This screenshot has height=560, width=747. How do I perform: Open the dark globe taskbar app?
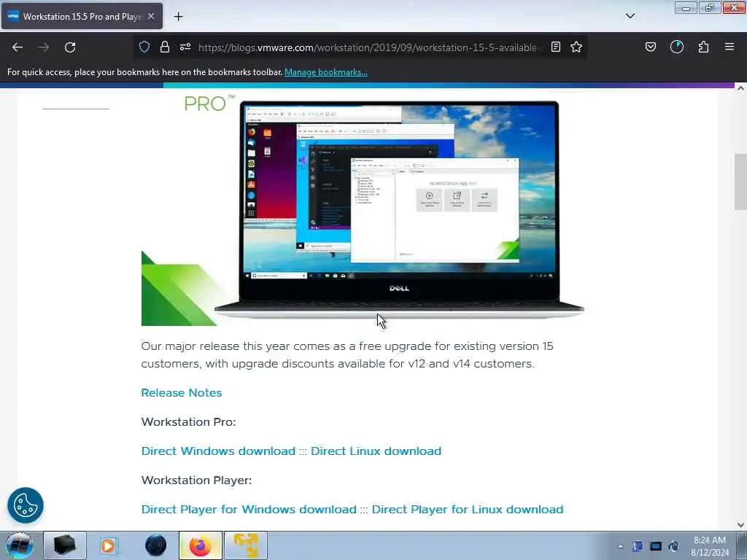click(156, 545)
